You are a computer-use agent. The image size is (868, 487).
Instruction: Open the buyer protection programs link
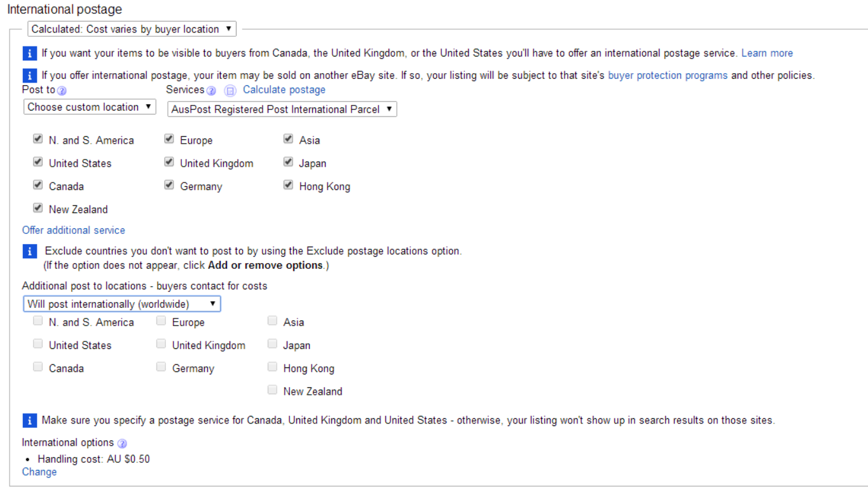(668, 76)
